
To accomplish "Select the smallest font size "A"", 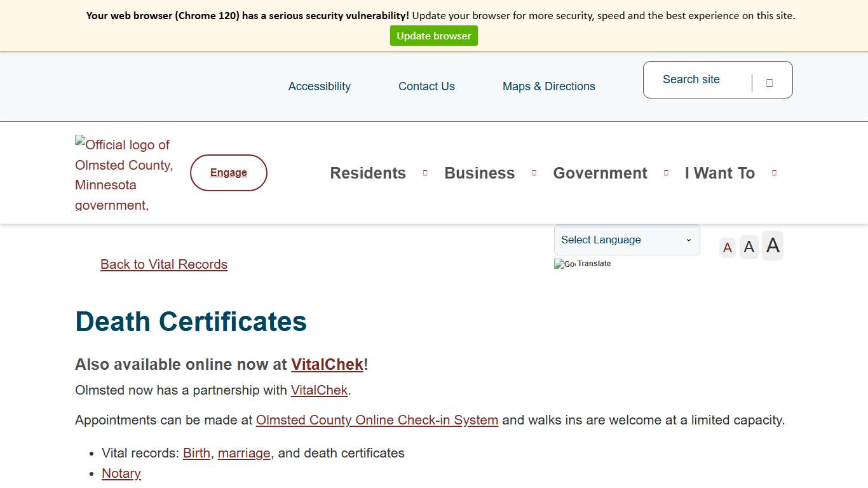I will pos(727,247).
